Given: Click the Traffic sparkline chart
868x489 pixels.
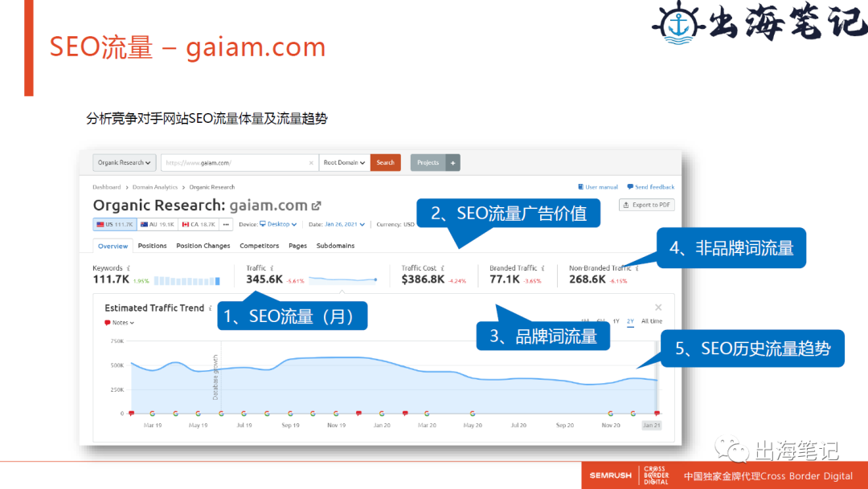Looking at the screenshot, I should pyautogui.click(x=343, y=280).
